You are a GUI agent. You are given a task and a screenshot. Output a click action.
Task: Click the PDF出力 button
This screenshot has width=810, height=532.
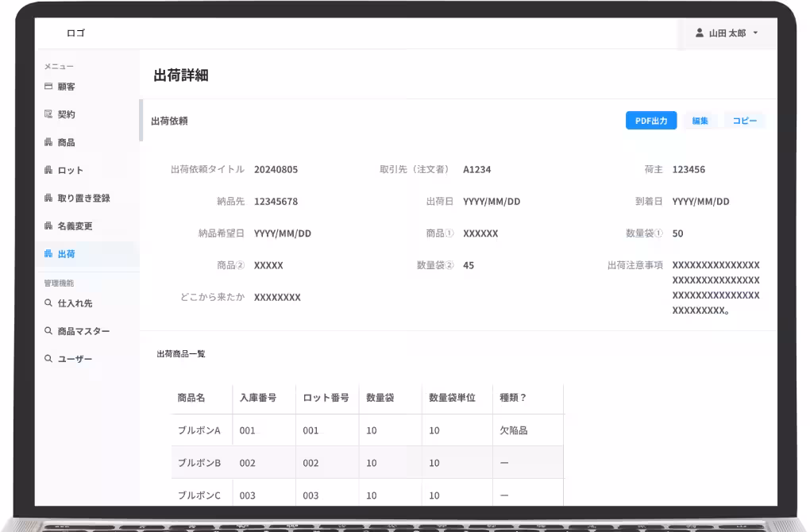pyautogui.click(x=650, y=120)
